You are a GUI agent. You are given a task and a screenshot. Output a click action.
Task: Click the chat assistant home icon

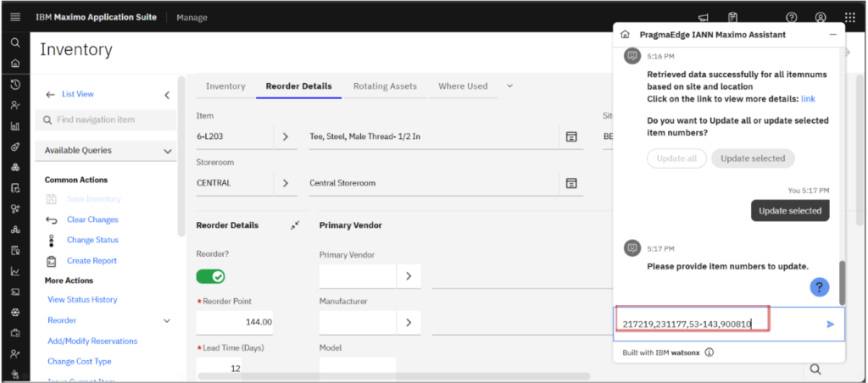pos(625,34)
